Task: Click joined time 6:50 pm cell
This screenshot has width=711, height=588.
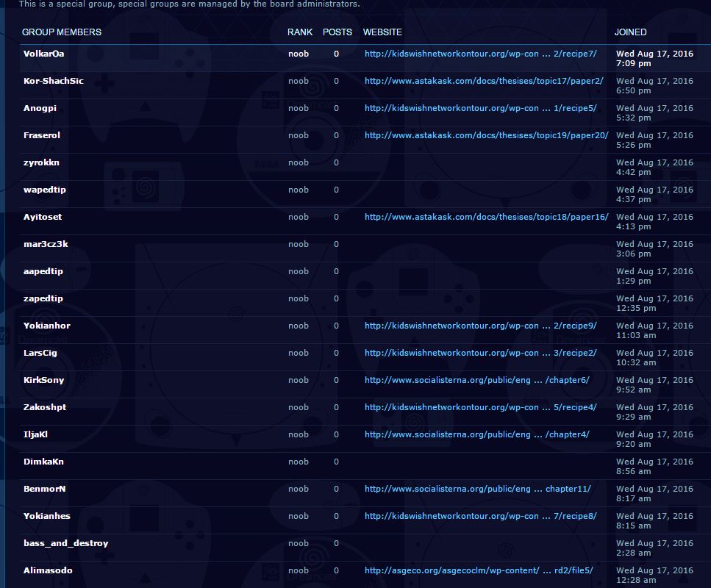Action: (x=654, y=86)
